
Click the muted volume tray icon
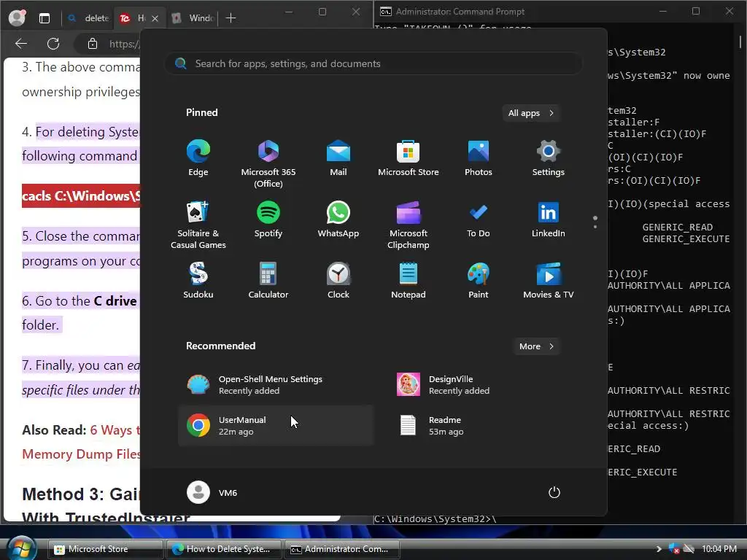click(689, 549)
